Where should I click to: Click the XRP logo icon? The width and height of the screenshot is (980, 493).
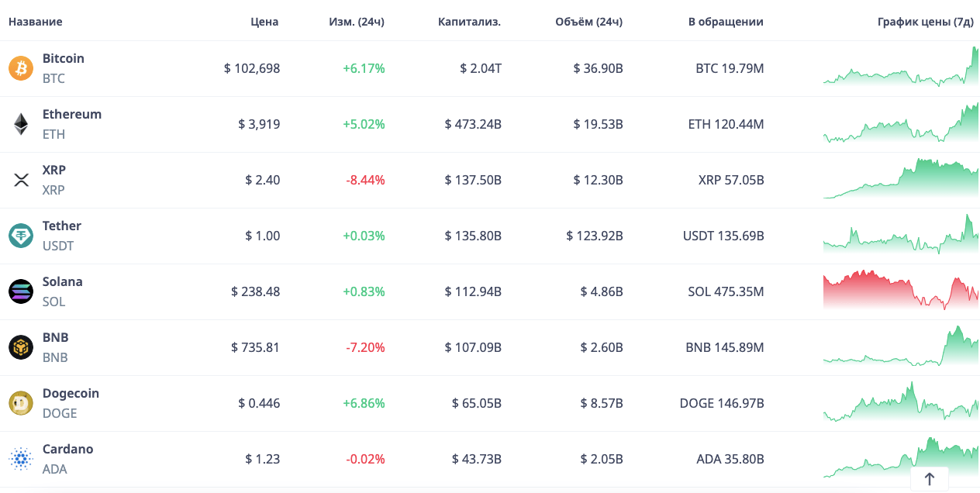point(21,180)
